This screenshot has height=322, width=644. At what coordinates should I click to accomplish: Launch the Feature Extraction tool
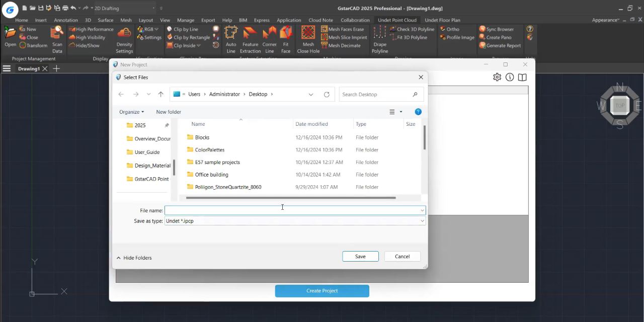[x=250, y=40]
